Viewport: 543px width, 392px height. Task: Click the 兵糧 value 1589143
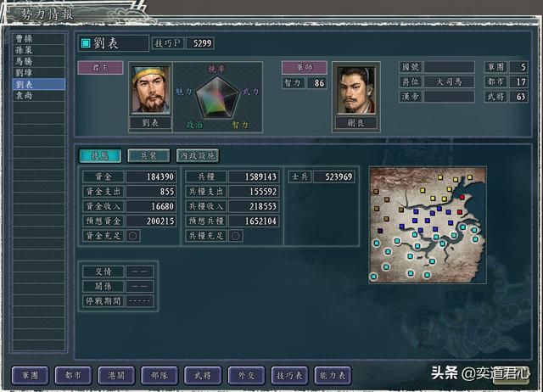(254, 177)
